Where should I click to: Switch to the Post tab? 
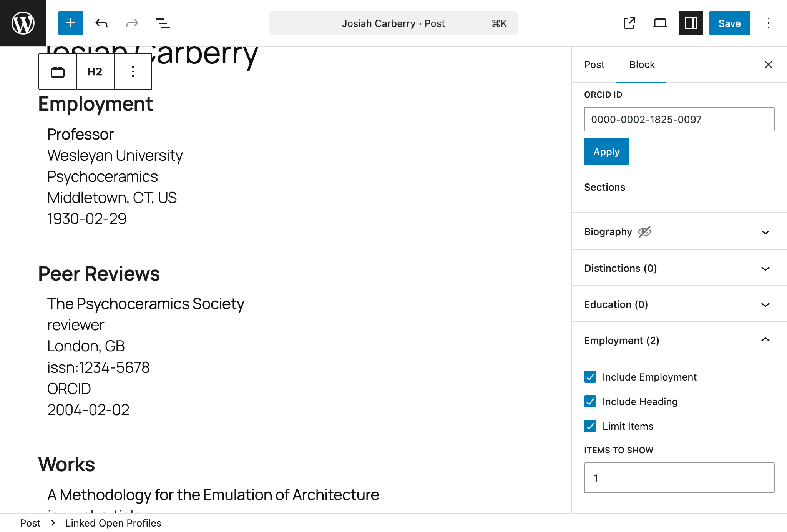click(x=594, y=65)
